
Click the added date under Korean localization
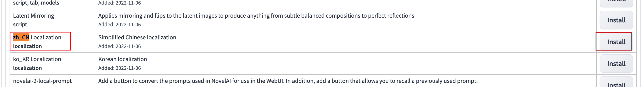tap(120, 68)
